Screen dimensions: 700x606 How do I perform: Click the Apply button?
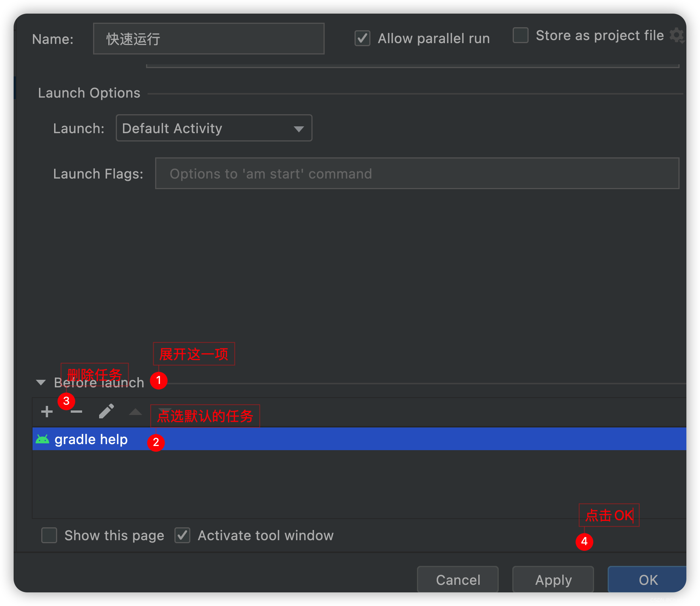point(553,580)
